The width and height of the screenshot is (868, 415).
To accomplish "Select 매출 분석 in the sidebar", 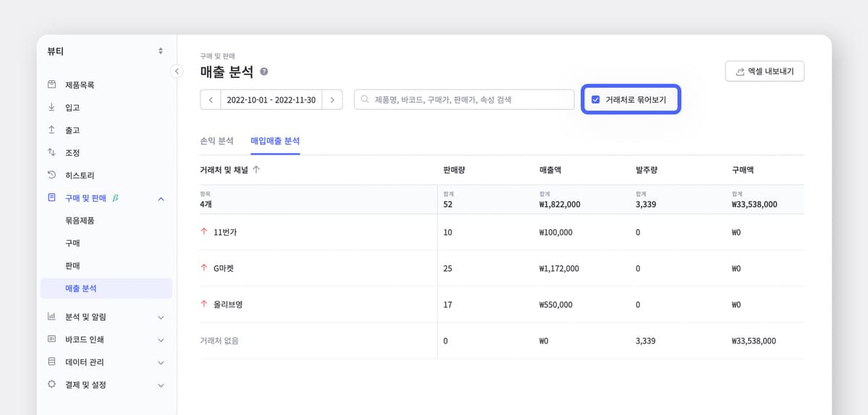I will pyautogui.click(x=106, y=288).
